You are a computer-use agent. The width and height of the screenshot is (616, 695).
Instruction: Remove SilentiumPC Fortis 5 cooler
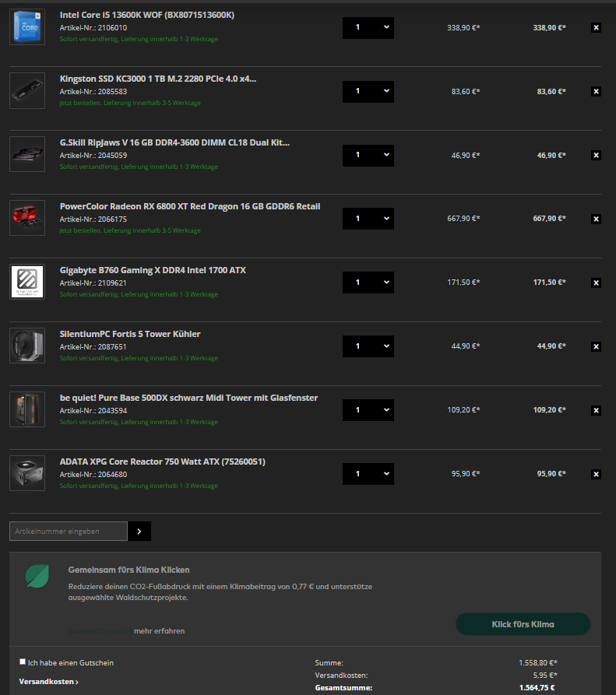coord(596,346)
